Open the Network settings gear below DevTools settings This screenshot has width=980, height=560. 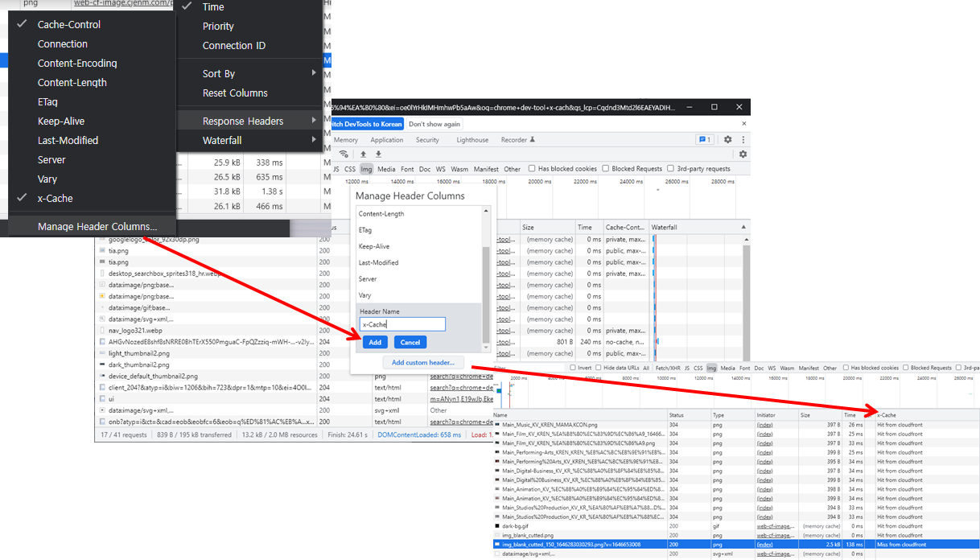743,154
